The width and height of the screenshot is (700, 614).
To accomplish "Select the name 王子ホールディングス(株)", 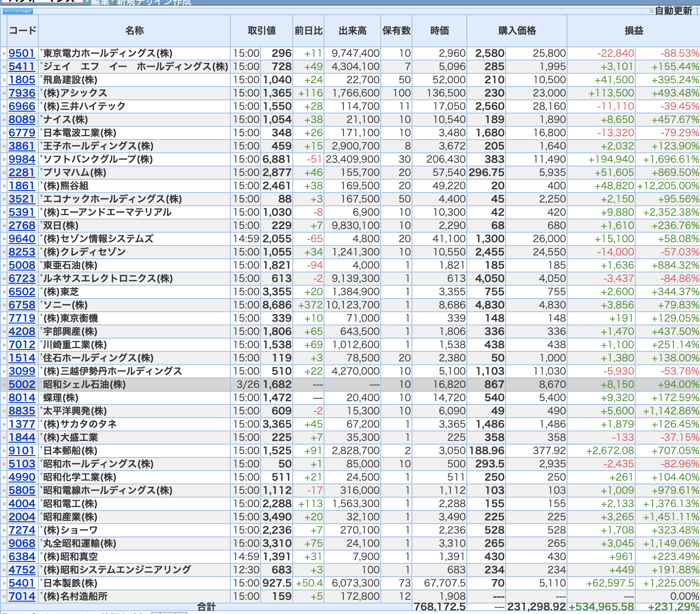I will [98, 146].
